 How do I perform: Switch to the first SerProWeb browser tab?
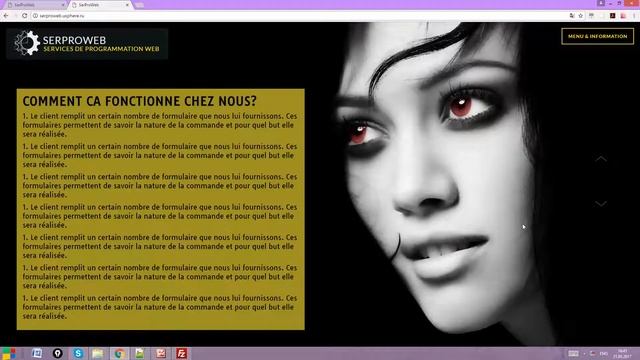tap(35, 5)
